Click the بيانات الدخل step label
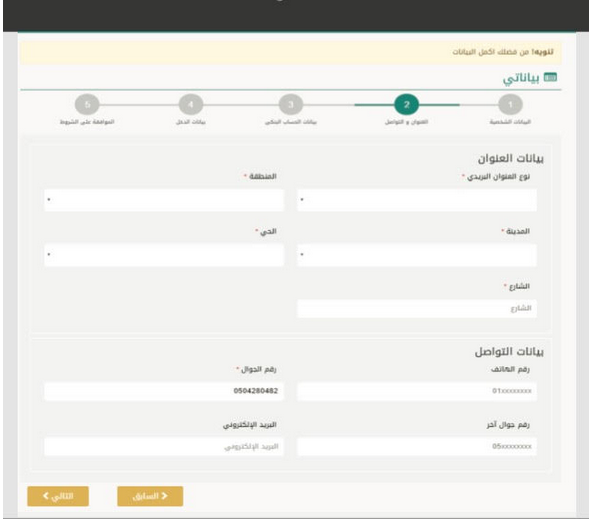The image size is (589, 519). tap(190, 122)
